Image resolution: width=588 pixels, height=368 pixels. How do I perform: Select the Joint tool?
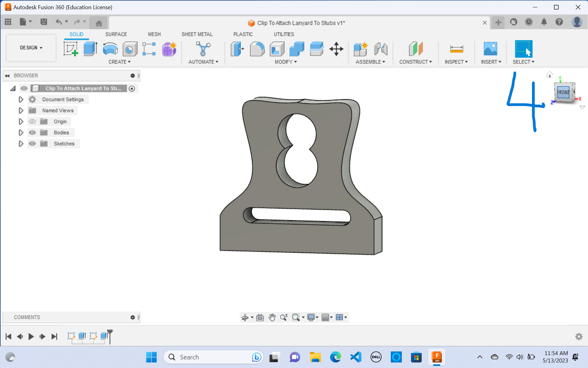[x=381, y=49]
